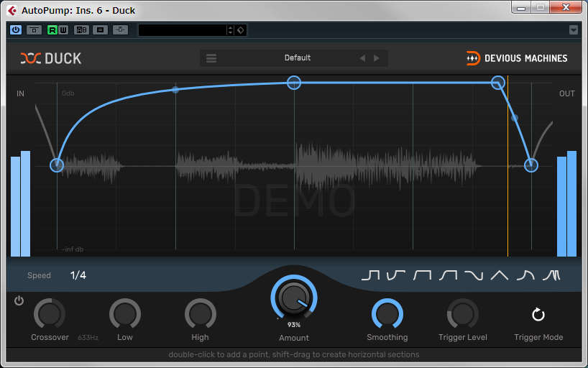Screen dimensions: 588x368
Task: Click the High band knob
Action: click(201, 314)
